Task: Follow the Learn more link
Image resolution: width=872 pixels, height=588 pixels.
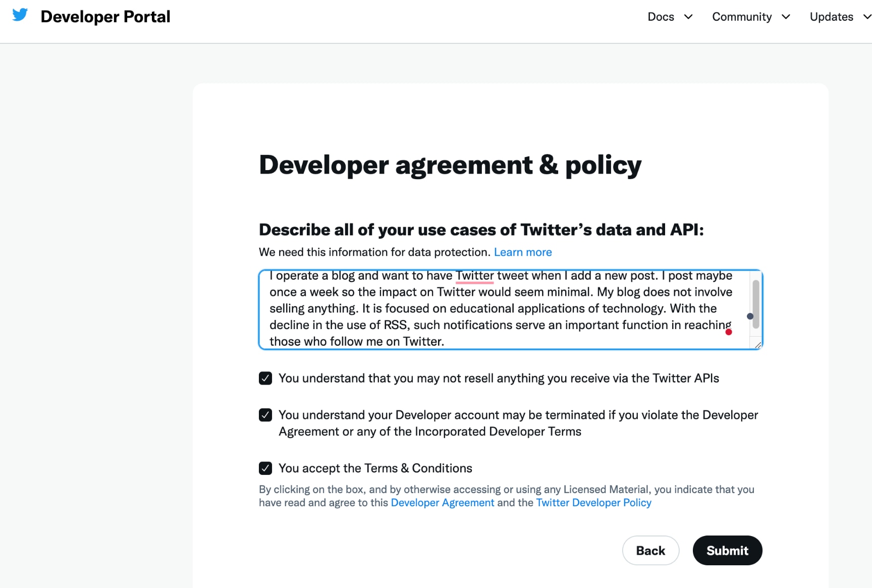Action: coord(523,252)
